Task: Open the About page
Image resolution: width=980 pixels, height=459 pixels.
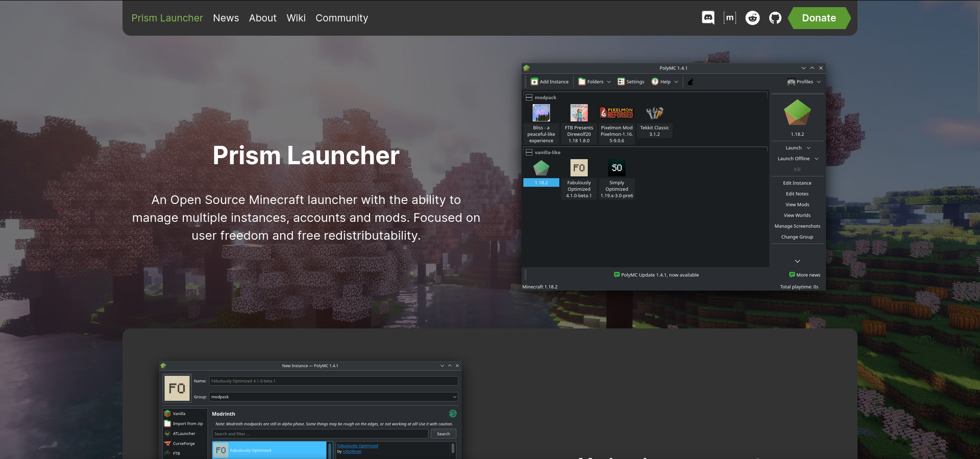Action: (262, 18)
